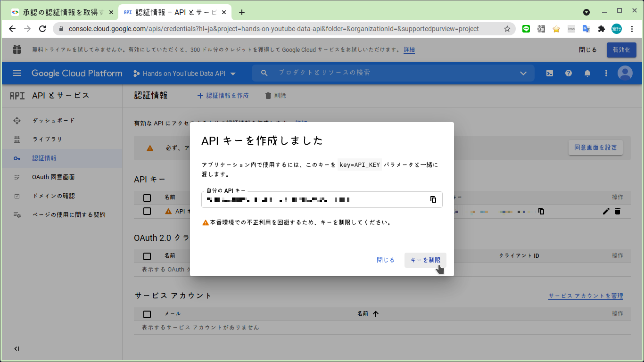This screenshot has height=362, width=644.
Task: Check the API キー row checkbox
Action: point(147,211)
